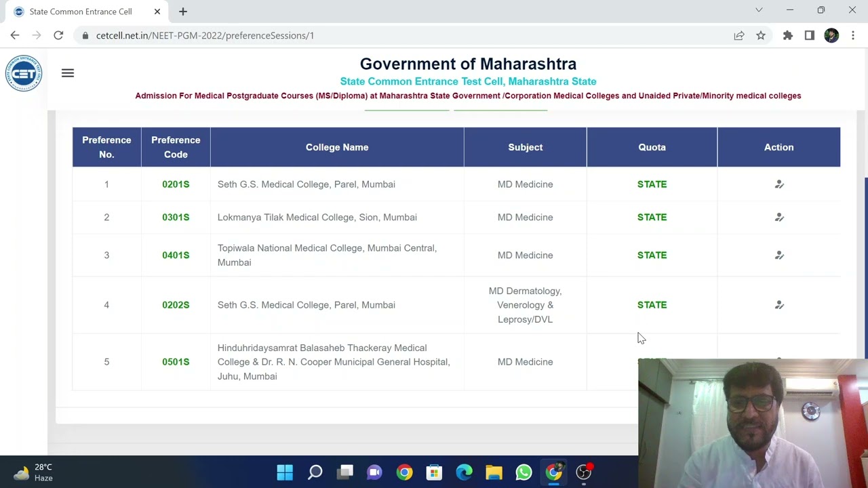
Task: Click Topiwala National Medical College name
Action: tap(327, 256)
